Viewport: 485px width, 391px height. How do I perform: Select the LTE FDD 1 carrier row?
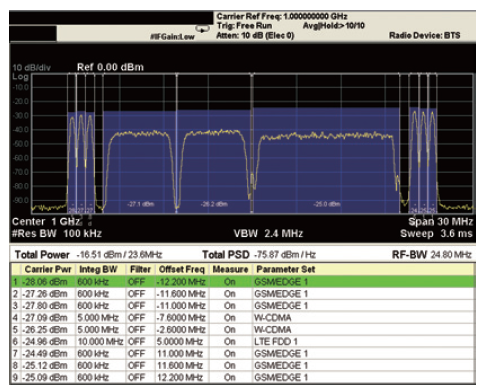click(243, 342)
